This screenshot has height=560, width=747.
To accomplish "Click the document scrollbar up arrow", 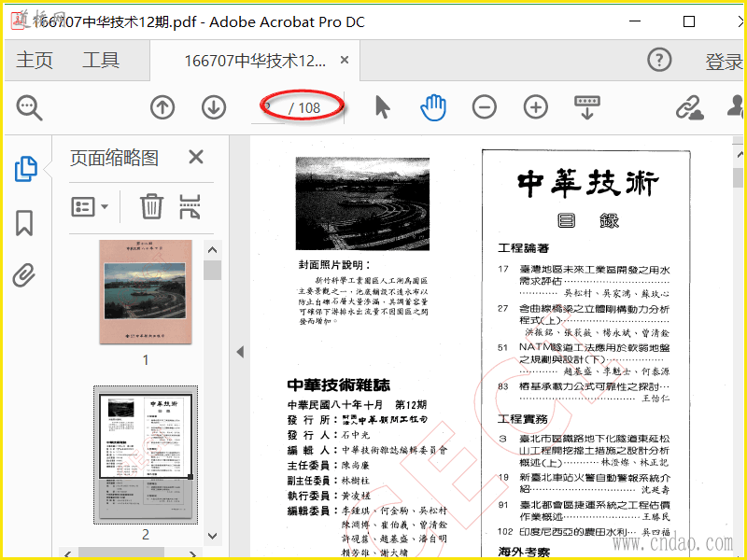I will (740, 154).
